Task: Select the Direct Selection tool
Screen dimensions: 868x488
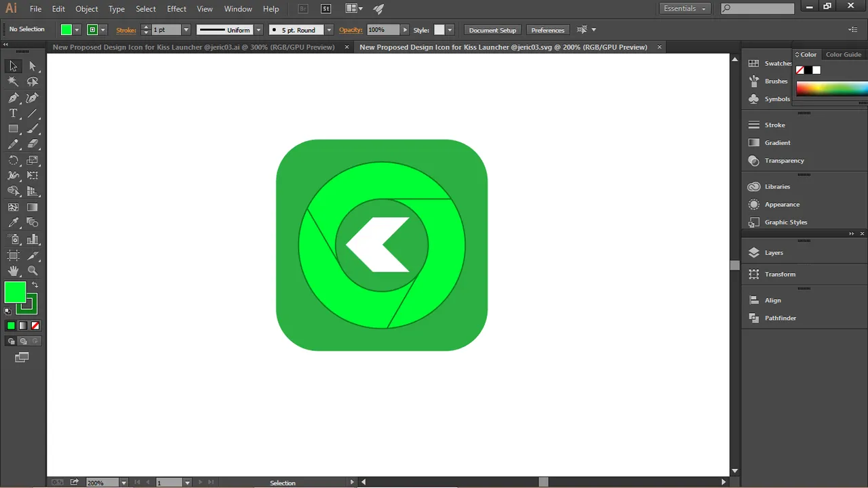Action: [33, 66]
